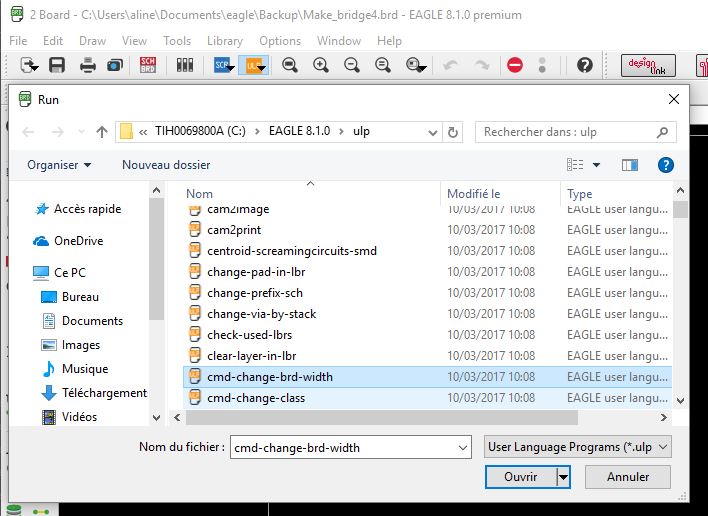708x516 pixels.
Task: Open the Window menu
Action: 339,41
